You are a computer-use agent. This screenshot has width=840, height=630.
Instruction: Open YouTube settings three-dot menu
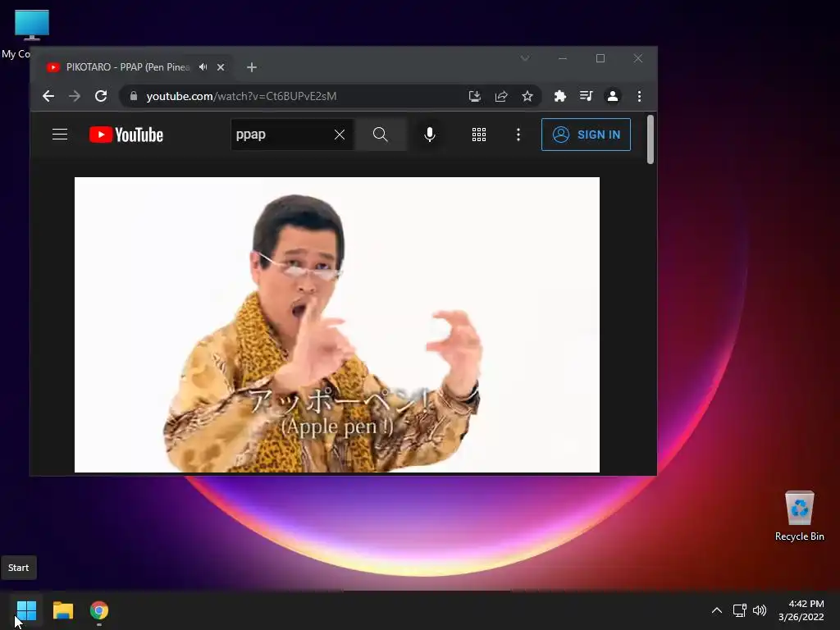518,135
